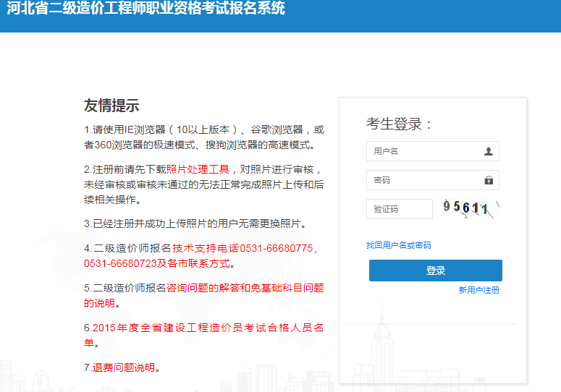
Task: Click the blue 登录 button
Action: coord(436,270)
